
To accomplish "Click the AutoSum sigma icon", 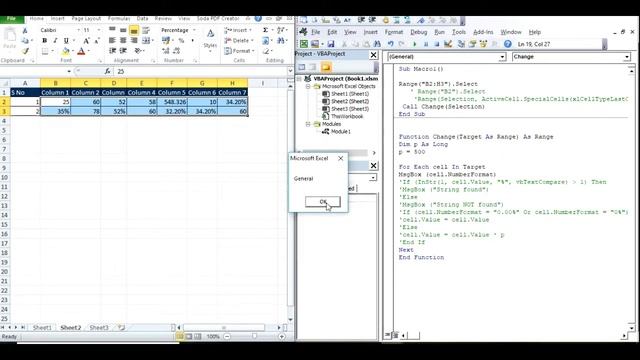I will (265, 30).
